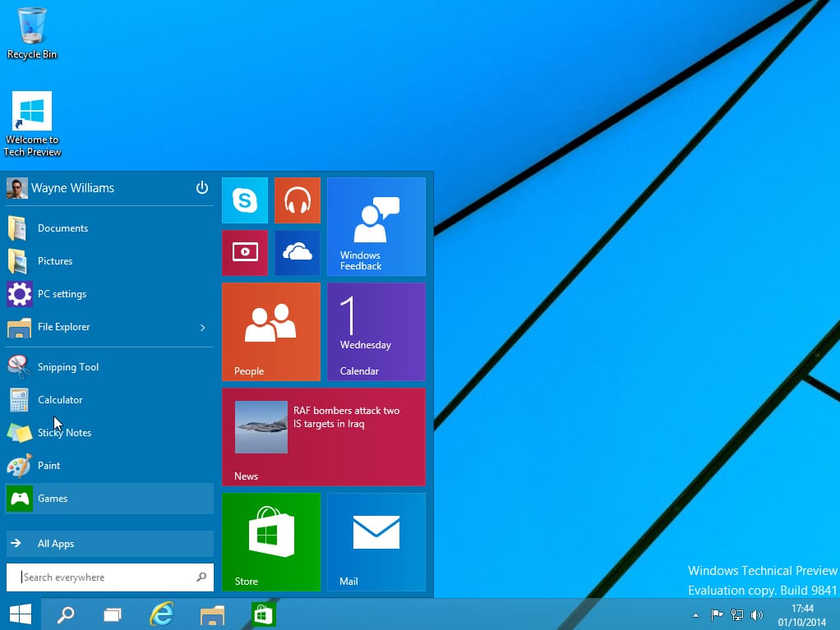
Task: Click the power button next to Wayne Williams
Action: [201, 187]
